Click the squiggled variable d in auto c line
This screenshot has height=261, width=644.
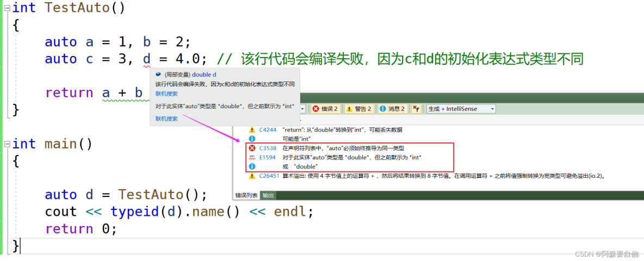[x=147, y=59]
